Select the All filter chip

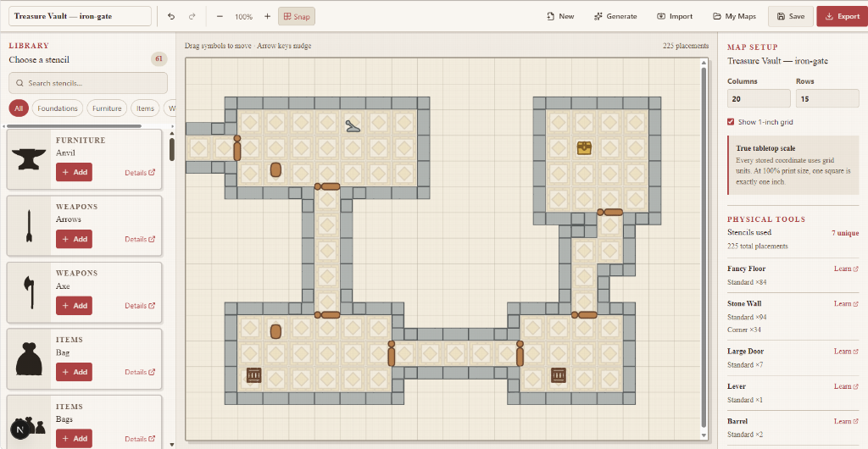click(x=19, y=108)
